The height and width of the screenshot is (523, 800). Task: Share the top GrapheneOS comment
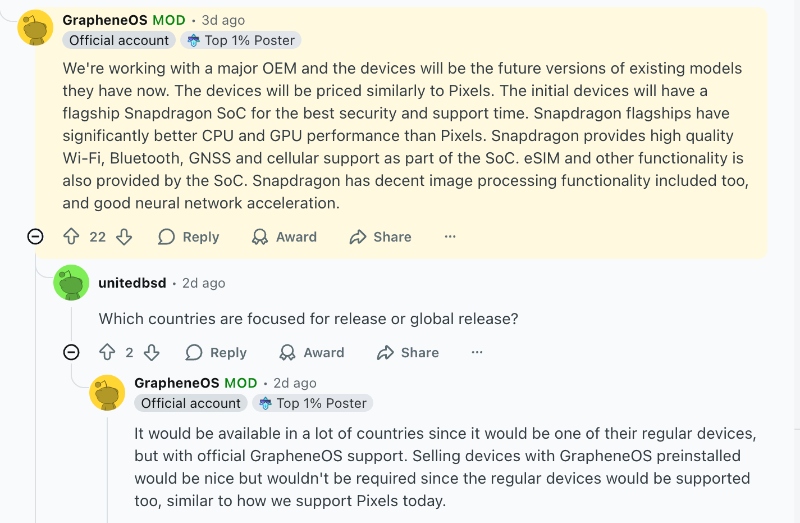[x=380, y=237]
